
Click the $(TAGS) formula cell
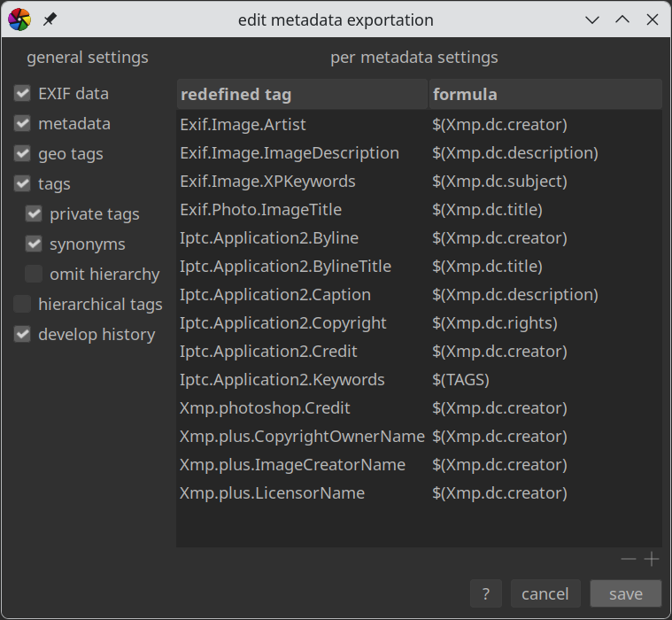click(x=460, y=380)
